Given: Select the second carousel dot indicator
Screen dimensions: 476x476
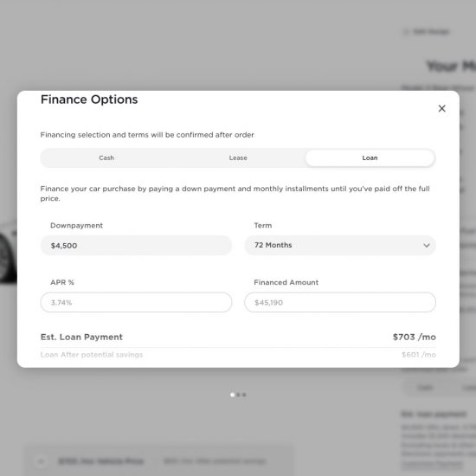Looking at the screenshot, I should point(238,395).
